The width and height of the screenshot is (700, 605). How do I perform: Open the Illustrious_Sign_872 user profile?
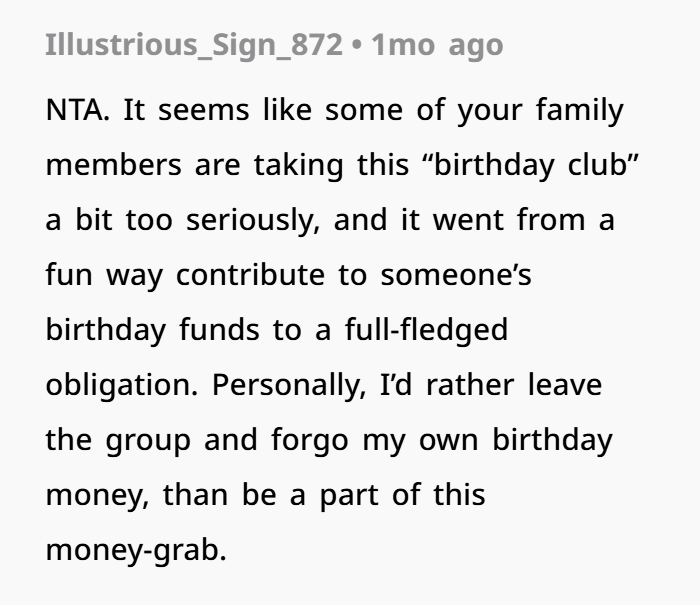click(x=193, y=45)
